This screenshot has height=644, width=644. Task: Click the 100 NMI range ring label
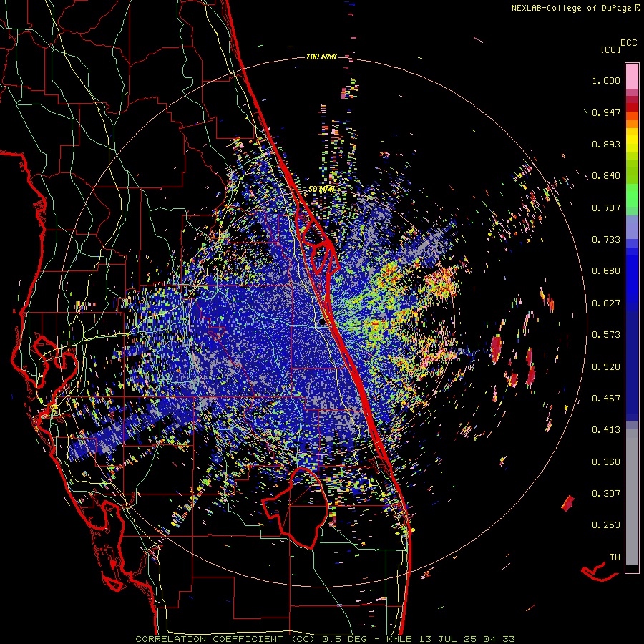pyautogui.click(x=321, y=57)
